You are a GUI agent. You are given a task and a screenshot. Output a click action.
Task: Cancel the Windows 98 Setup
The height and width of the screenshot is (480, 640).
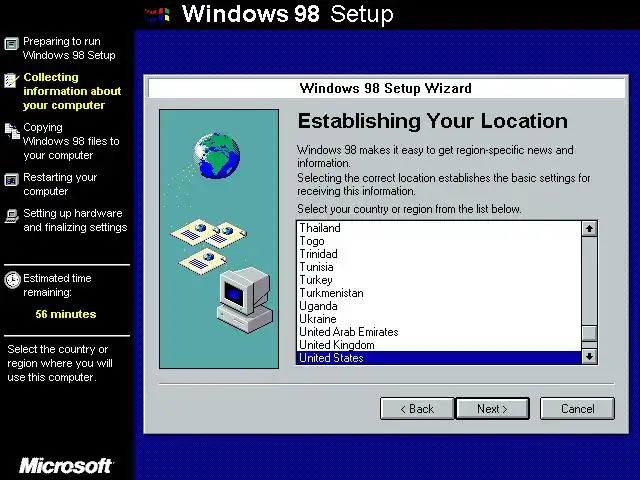(577, 409)
